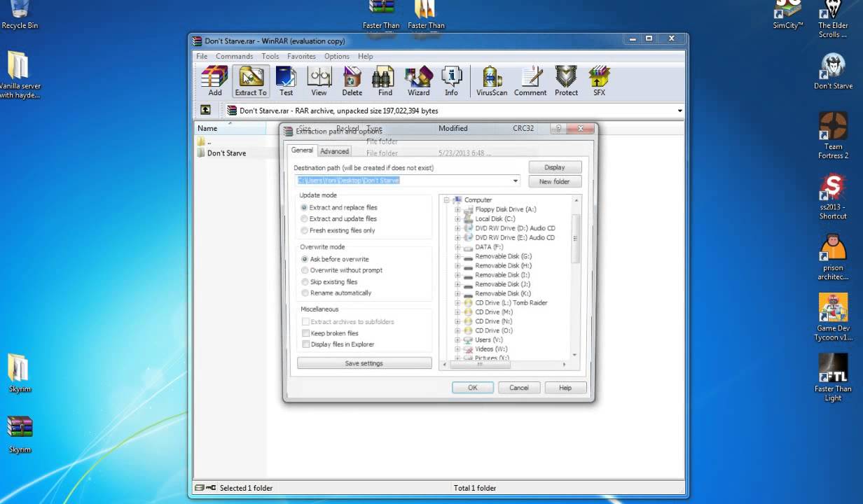Click the Test archive toolbar icon
The width and height of the screenshot is (863, 504).
(286, 81)
